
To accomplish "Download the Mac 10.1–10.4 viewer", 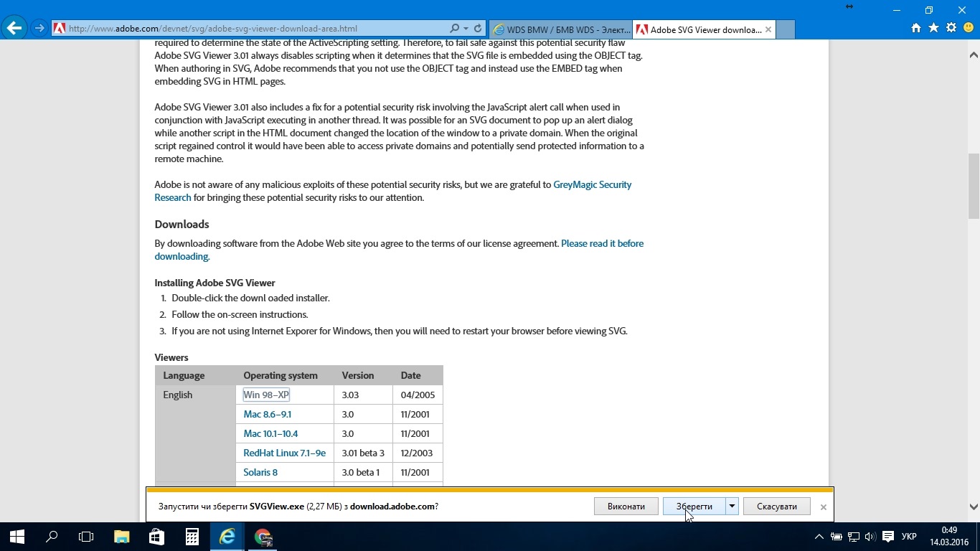I will coord(270,433).
